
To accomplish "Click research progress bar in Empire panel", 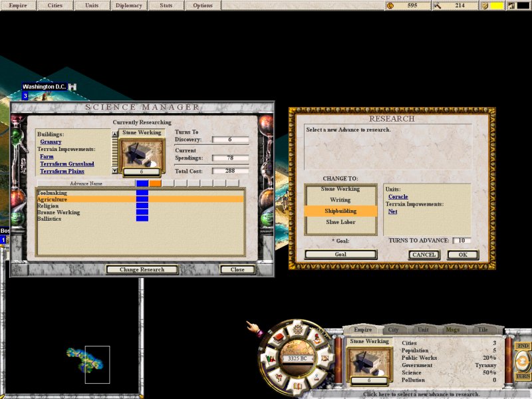I will pyautogui.click(x=369, y=380).
